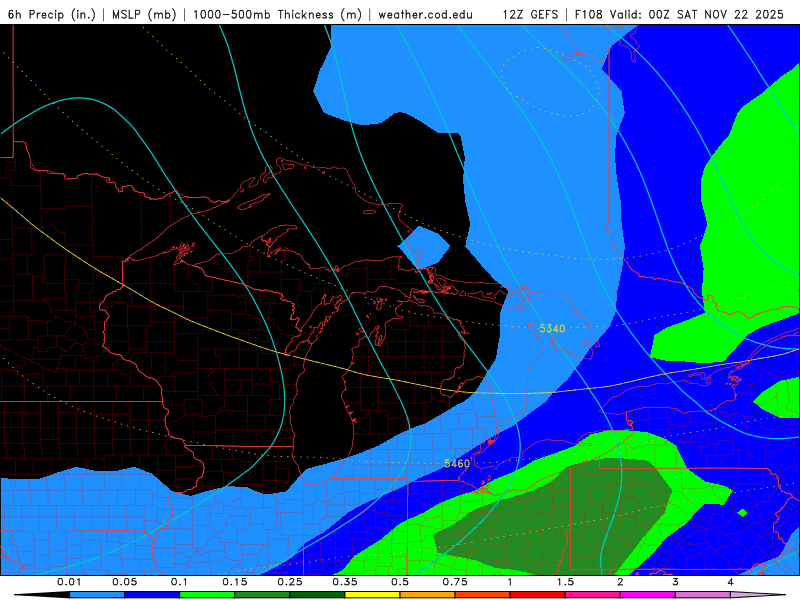
Task: Select the pink 1.5–2 legend swatch
Action: (593, 595)
